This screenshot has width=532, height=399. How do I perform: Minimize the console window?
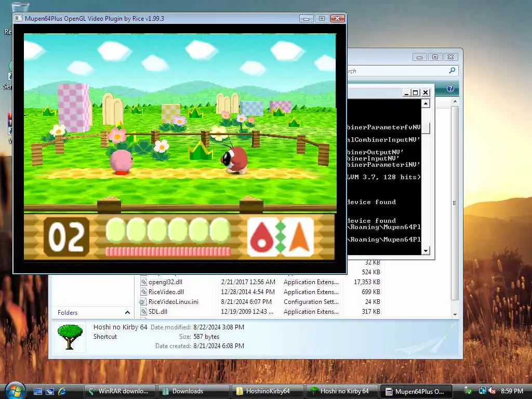(406, 92)
